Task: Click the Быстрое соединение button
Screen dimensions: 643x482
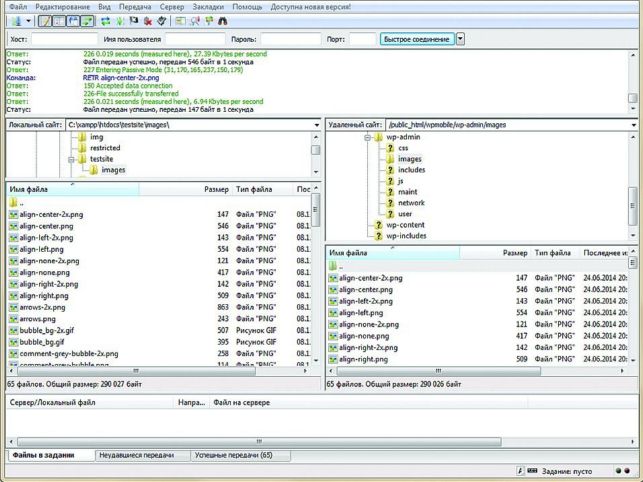Action: coord(417,39)
